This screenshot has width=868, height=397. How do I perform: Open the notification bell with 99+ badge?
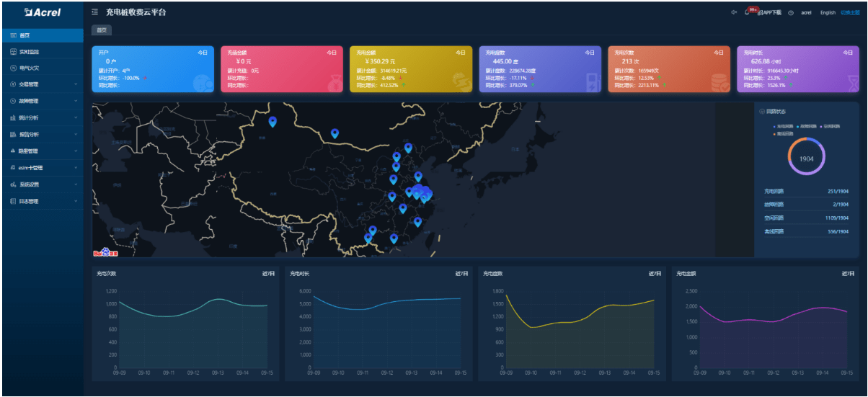[x=748, y=12]
